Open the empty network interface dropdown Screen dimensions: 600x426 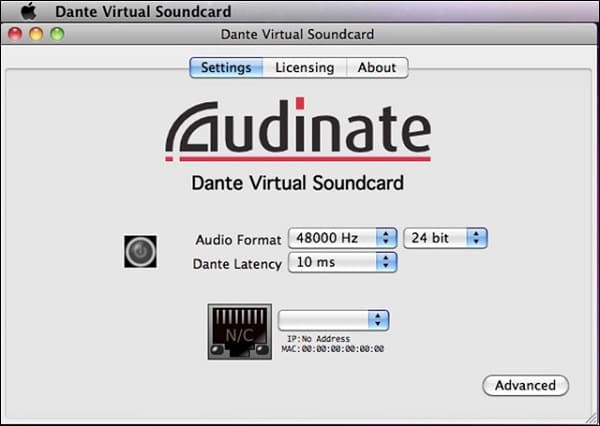pyautogui.click(x=333, y=320)
